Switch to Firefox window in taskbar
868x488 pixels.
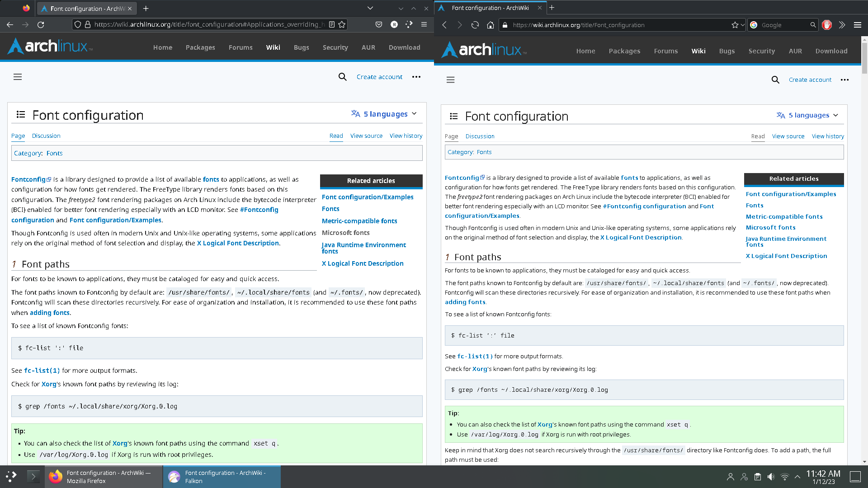104,477
